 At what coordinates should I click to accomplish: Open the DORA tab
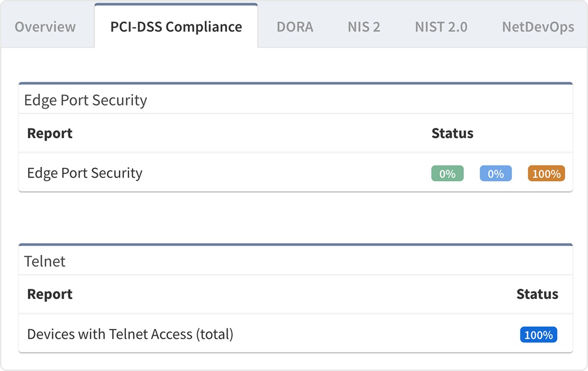pos(294,27)
